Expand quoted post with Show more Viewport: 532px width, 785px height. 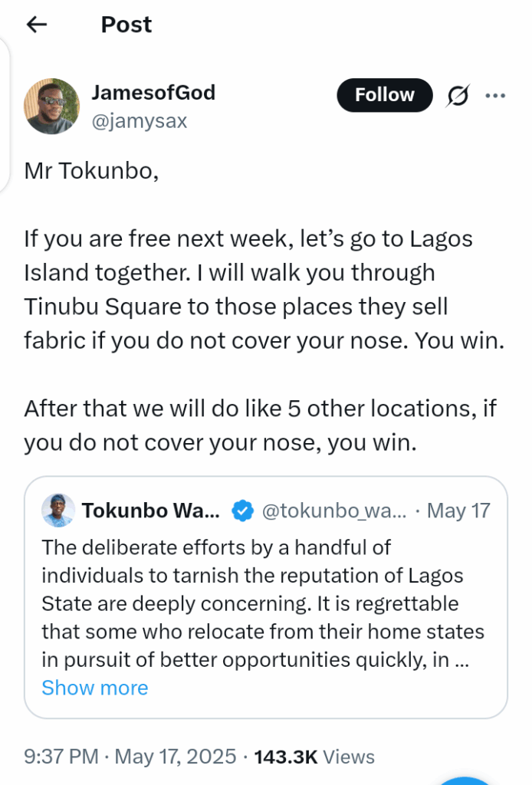coord(94,688)
